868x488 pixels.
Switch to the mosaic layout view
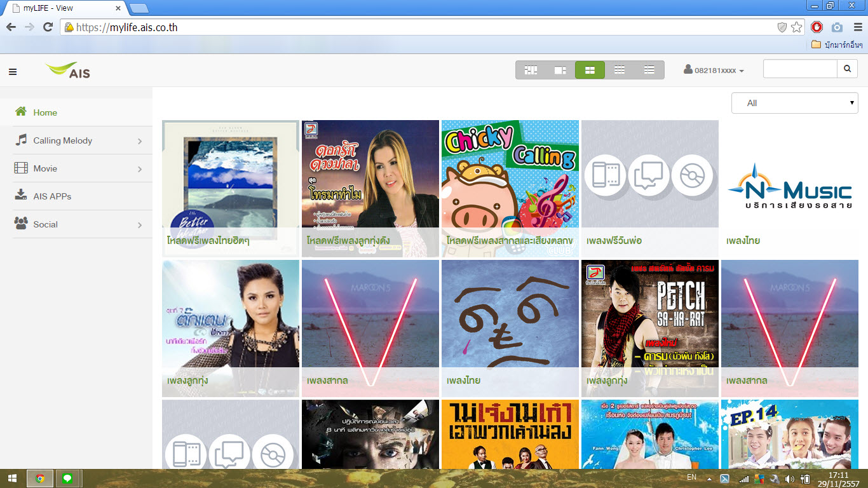531,70
